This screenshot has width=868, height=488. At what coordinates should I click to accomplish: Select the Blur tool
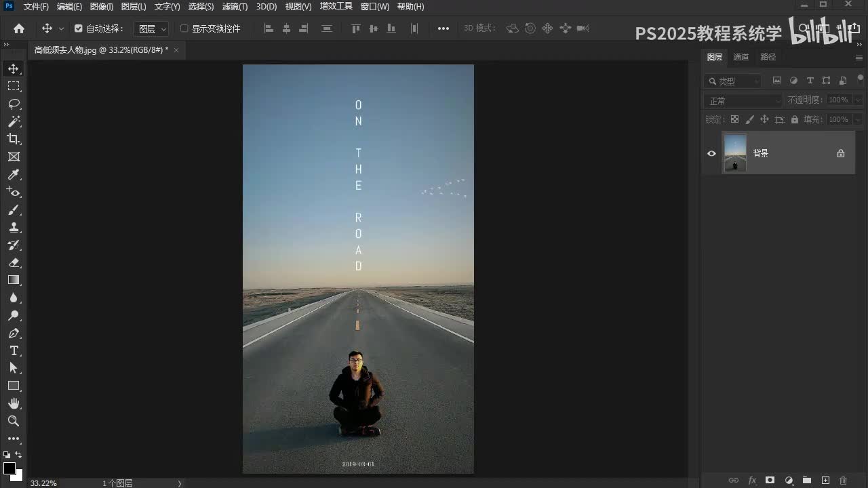click(x=14, y=298)
